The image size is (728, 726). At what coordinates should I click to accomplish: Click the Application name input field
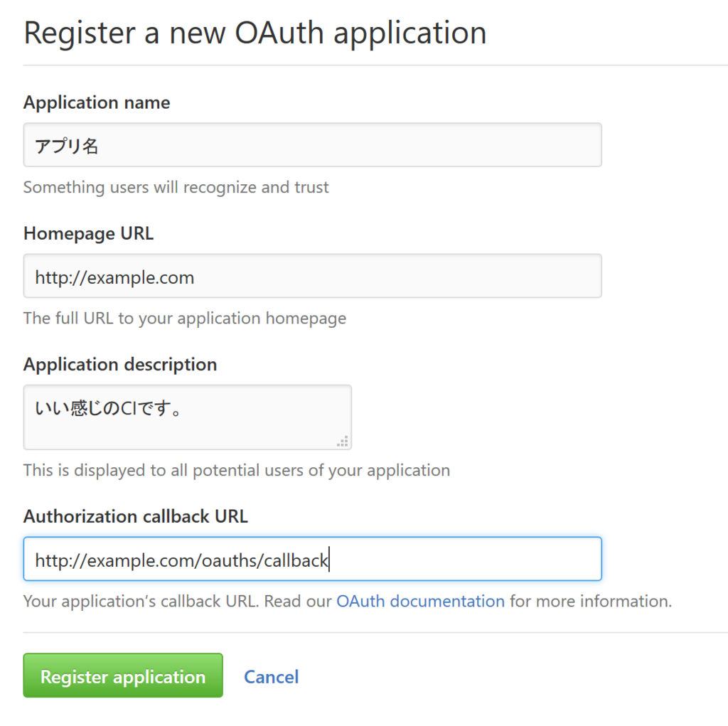312,145
